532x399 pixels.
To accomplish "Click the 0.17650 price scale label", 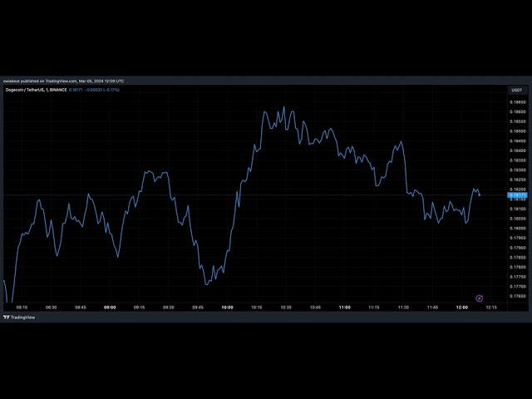I will point(517,296).
